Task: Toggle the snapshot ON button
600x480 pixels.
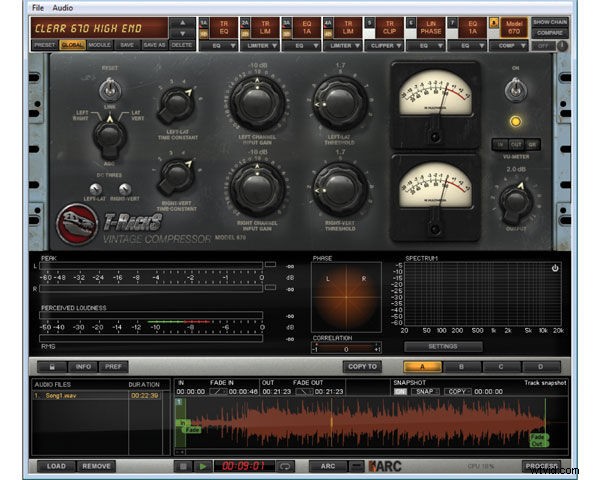Action: (400, 392)
